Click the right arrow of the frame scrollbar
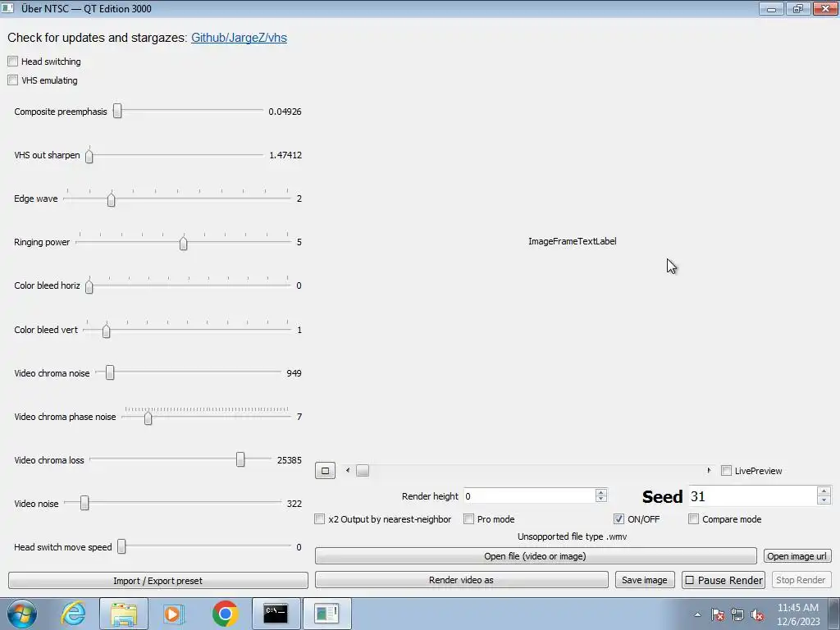This screenshot has height=630, width=840. click(709, 470)
